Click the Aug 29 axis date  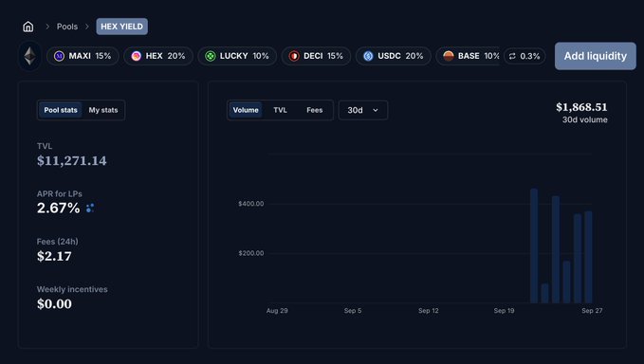277,311
